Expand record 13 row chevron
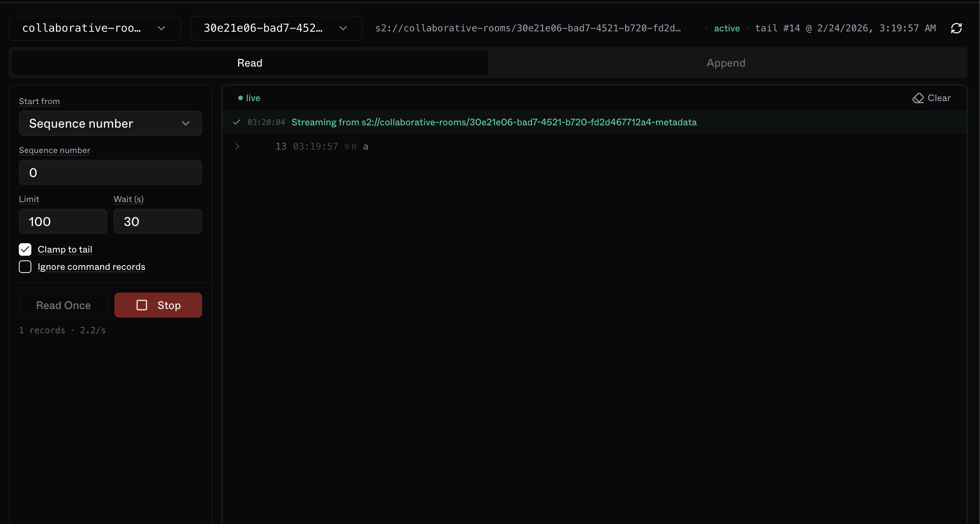980x524 pixels. pyautogui.click(x=237, y=146)
